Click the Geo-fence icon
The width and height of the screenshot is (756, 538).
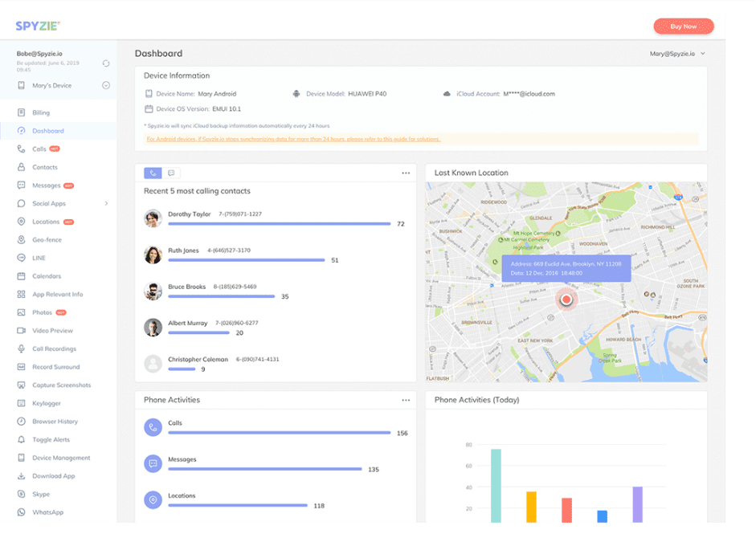[21, 239]
